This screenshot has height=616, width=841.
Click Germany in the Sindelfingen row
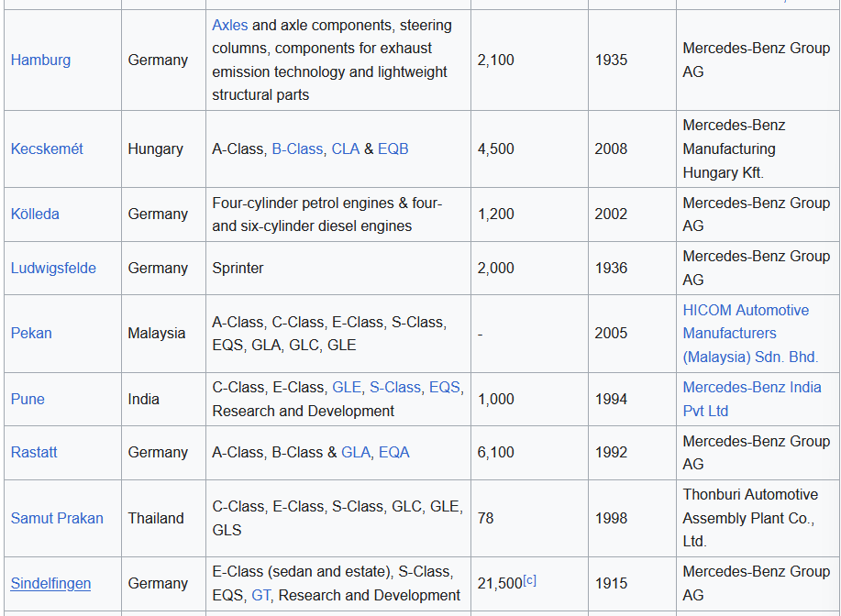pyautogui.click(x=158, y=583)
